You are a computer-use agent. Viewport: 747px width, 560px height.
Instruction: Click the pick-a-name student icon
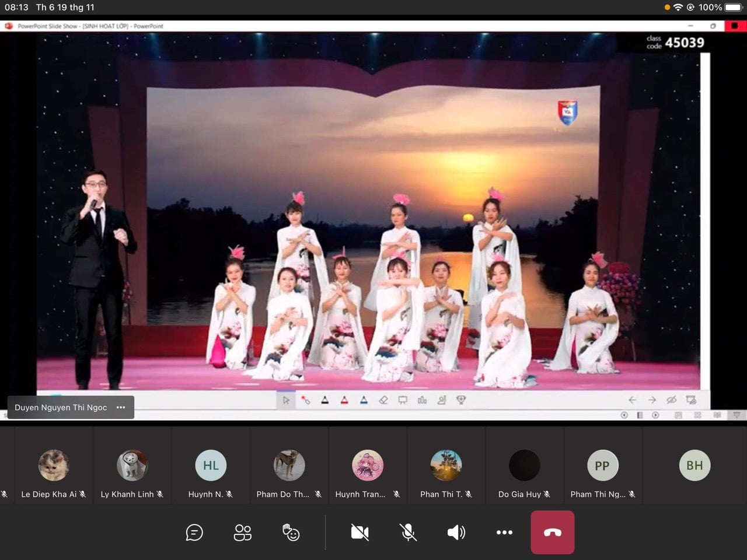pos(442,400)
